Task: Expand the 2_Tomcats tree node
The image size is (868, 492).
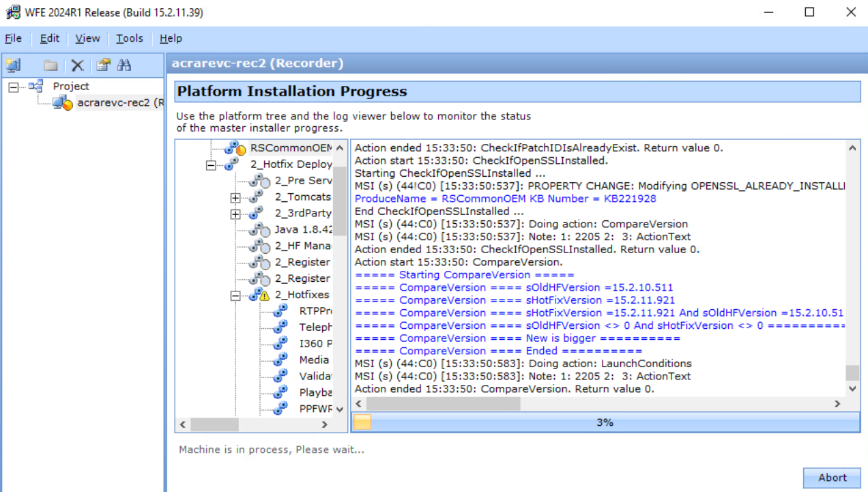Action: click(x=235, y=197)
